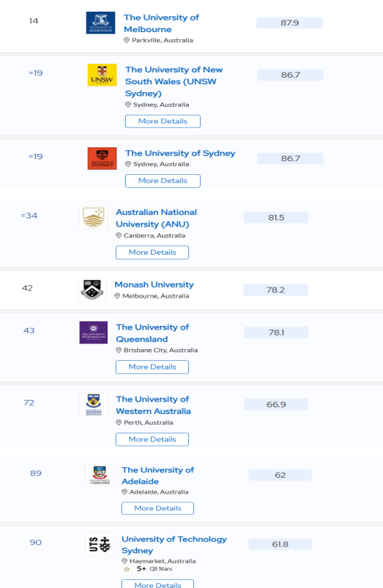383x588 pixels.
Task: Click the University of Western Australia logo
Action: tap(94, 404)
